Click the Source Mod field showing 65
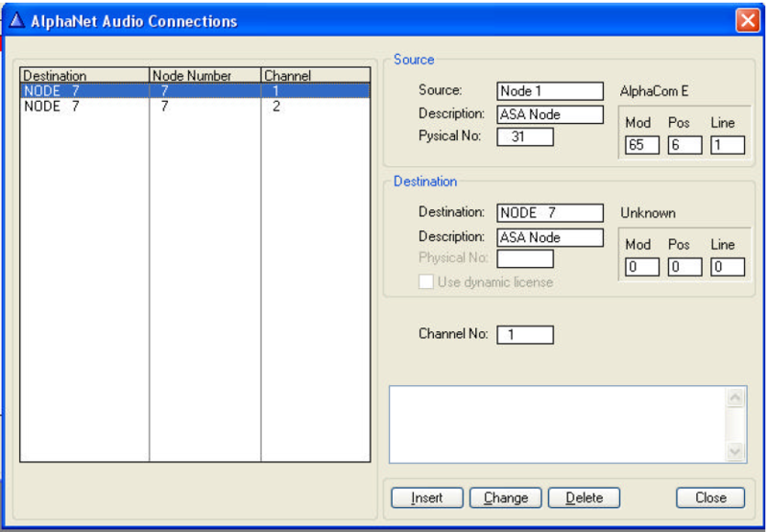This screenshot has width=768, height=532. 641,145
